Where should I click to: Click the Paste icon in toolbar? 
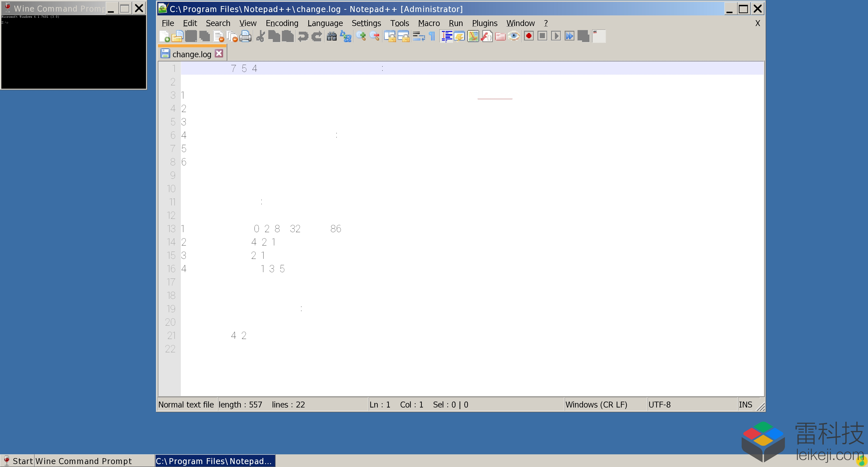point(288,36)
